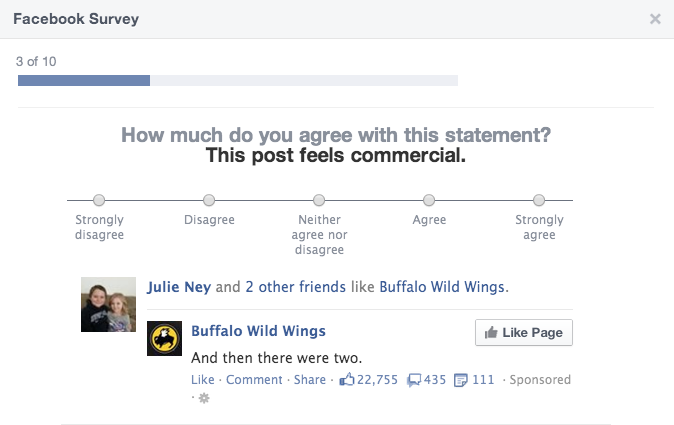Open the Buffalo Wild Wings page title link
The height and width of the screenshot is (425, 674).
pyautogui.click(x=258, y=331)
